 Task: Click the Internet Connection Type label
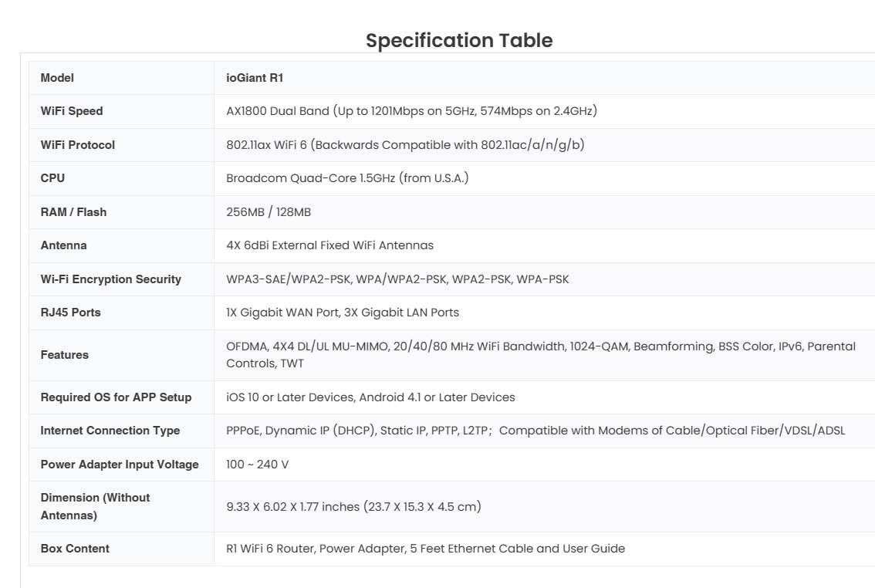pyautogui.click(x=110, y=431)
